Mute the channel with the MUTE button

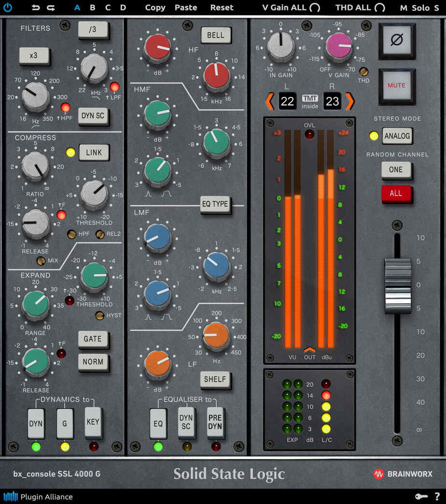click(x=397, y=85)
